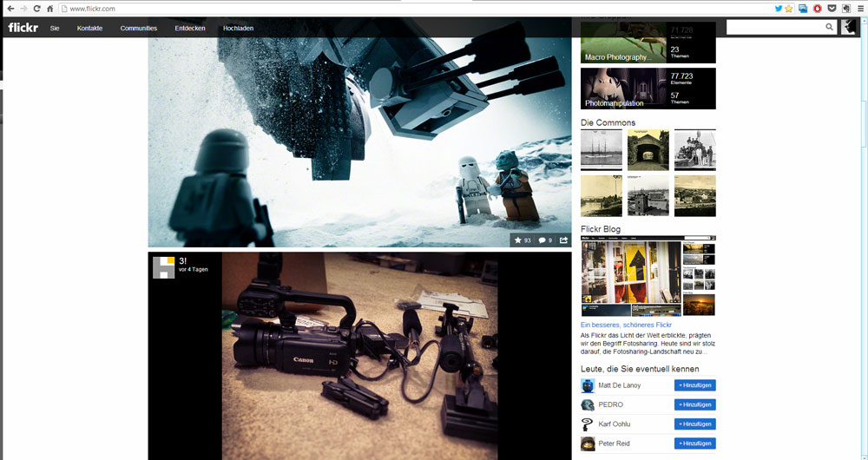The image size is (868, 460).
Task: Bookmark this page with the star icon
Action: [789, 8]
